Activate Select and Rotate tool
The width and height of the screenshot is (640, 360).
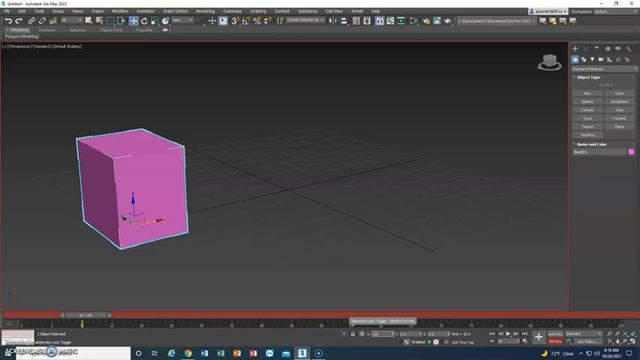coord(144,21)
